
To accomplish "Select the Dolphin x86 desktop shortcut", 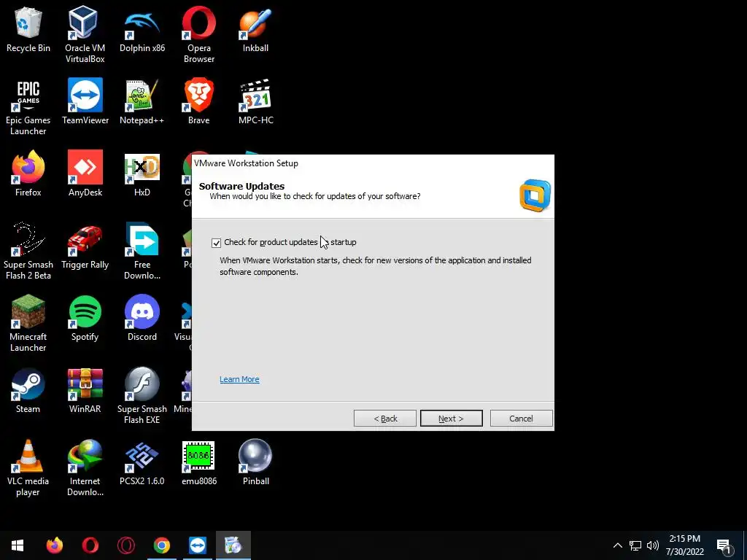I will tap(142, 31).
